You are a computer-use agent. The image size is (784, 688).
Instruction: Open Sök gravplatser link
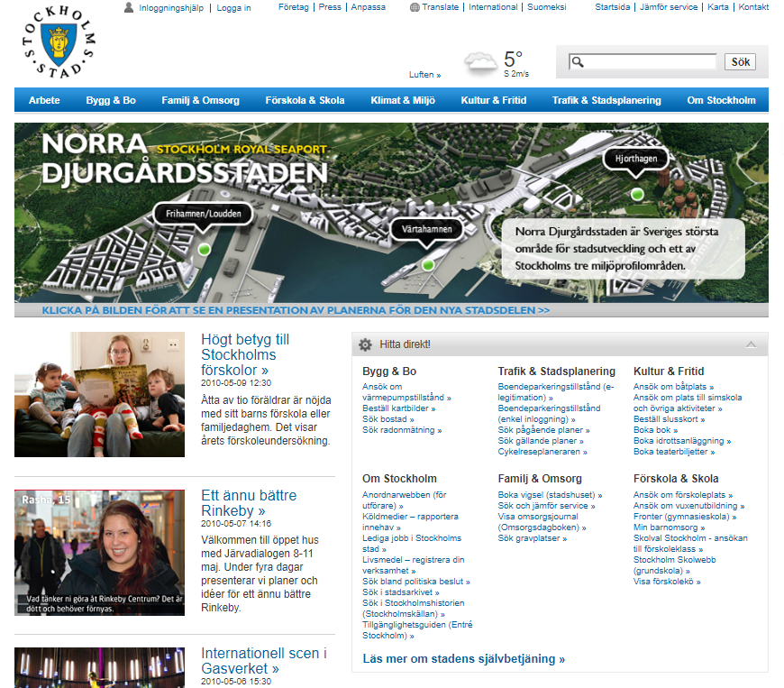tap(532, 538)
